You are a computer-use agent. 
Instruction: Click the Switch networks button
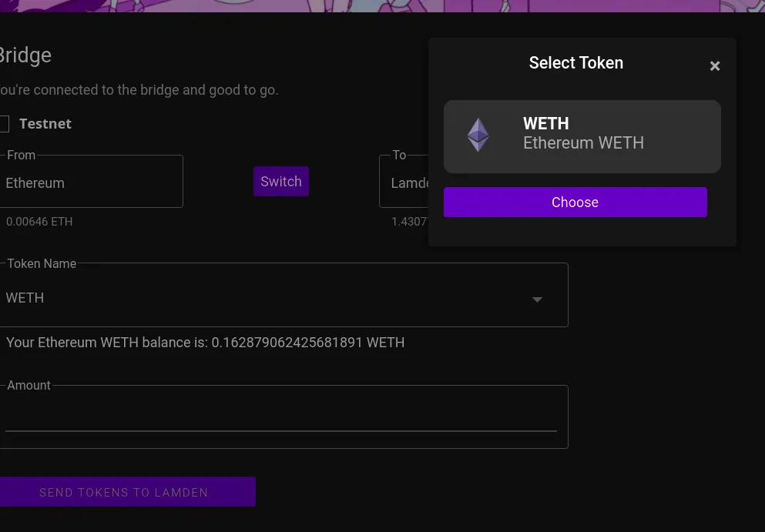[281, 182]
